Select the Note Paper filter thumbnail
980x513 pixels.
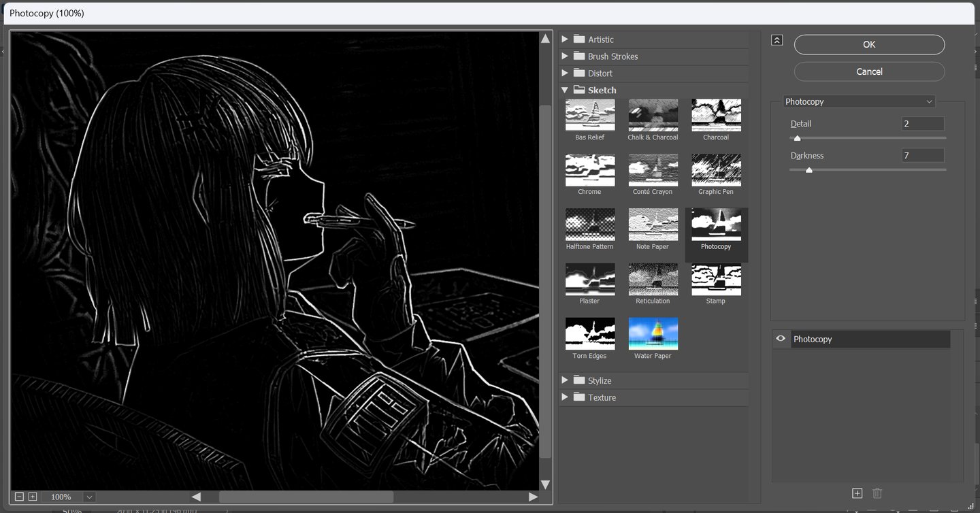[x=653, y=225]
